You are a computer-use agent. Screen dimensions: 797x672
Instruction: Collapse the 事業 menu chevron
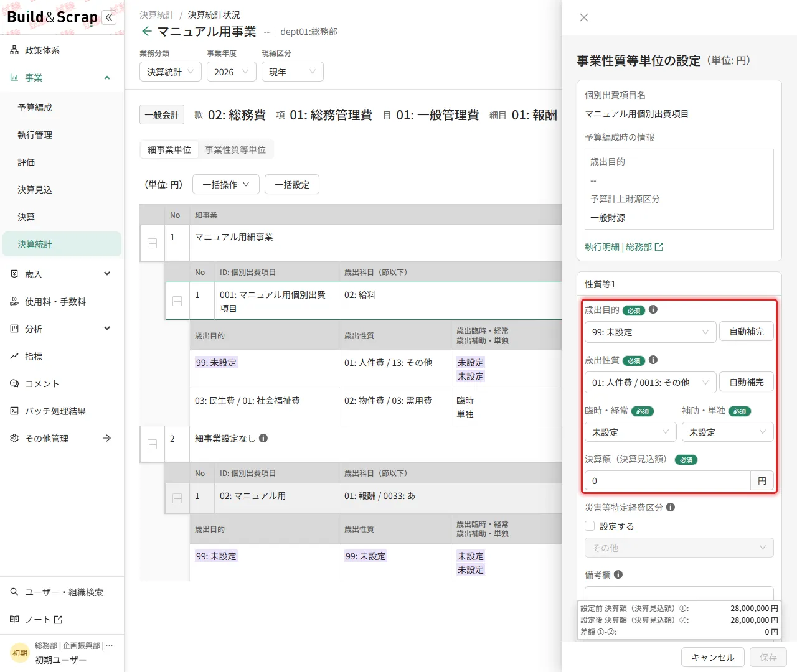[107, 78]
